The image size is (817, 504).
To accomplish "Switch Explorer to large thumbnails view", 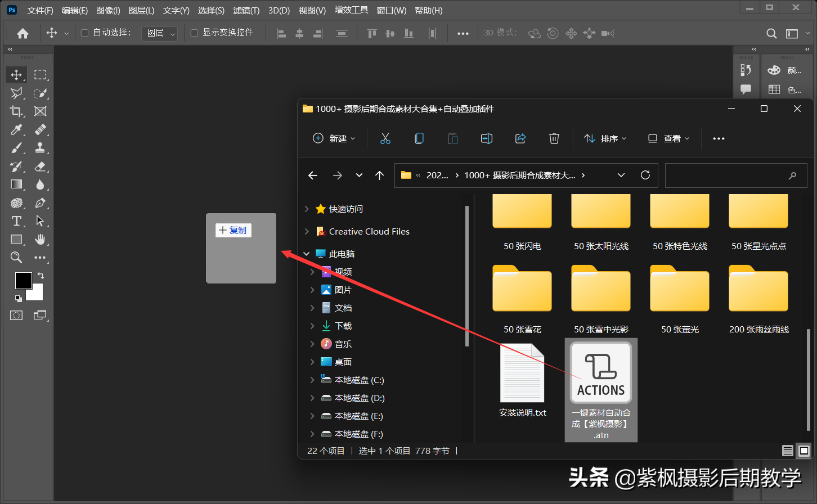I will pyautogui.click(x=804, y=451).
